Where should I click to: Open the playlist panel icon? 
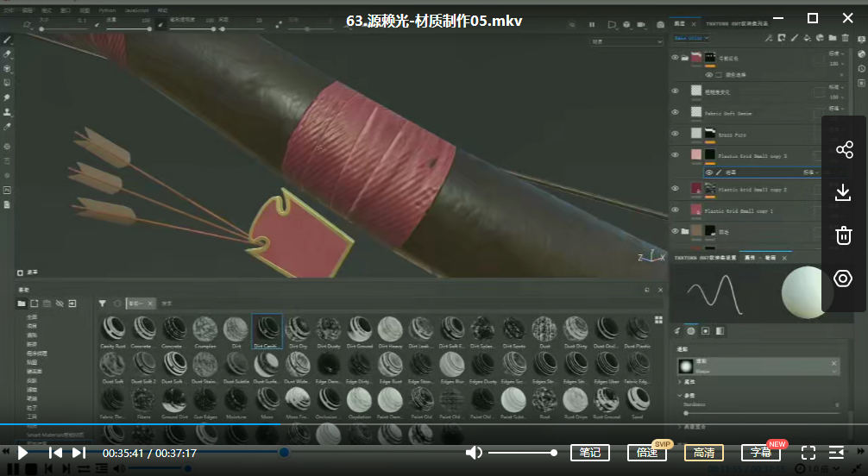point(836,453)
